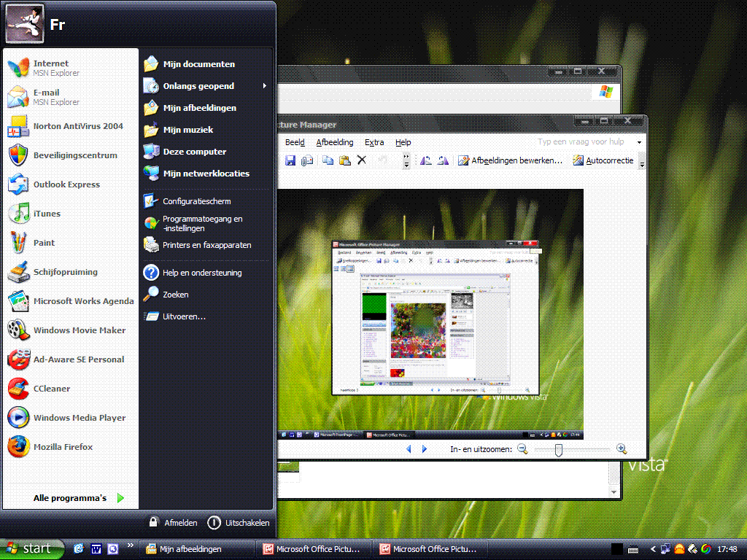The image size is (747, 560).
Task: Switch to Mijn afbeeldingen taskbar button
Action: coord(198,549)
